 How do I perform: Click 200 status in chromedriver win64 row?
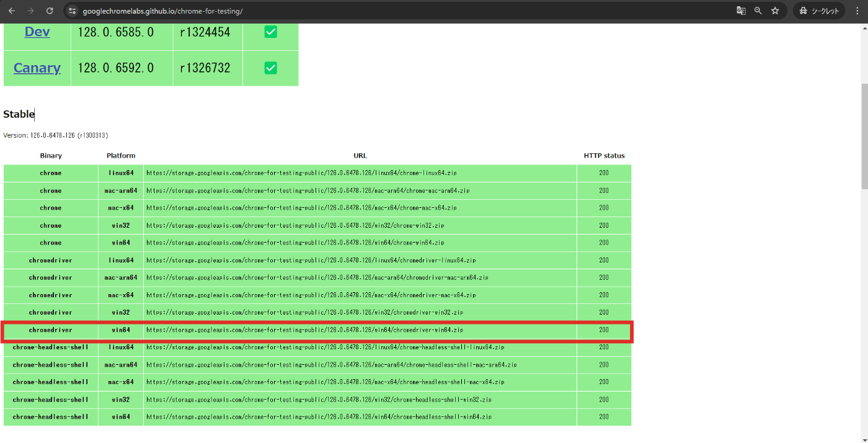[x=604, y=330]
